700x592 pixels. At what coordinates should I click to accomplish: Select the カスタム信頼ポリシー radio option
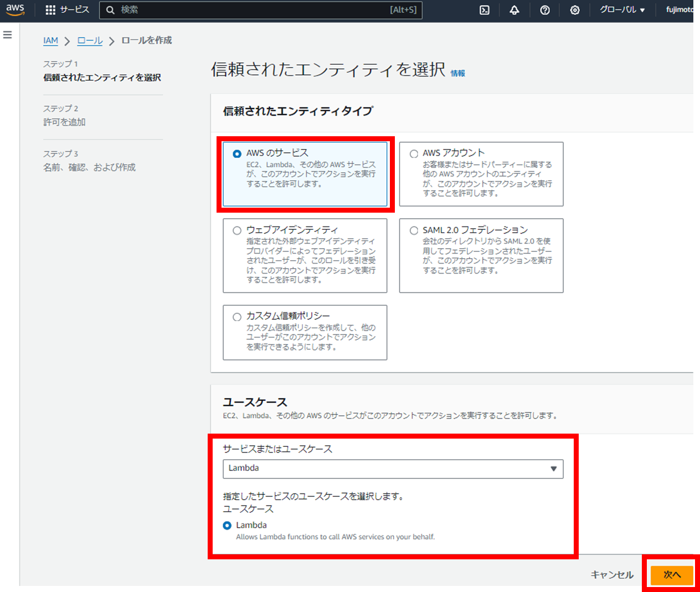coord(237,317)
